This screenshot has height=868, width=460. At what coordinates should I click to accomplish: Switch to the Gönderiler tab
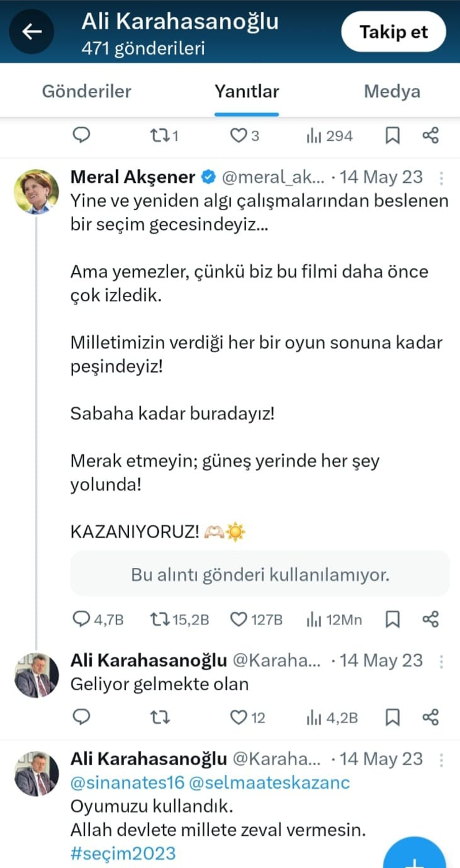pyautogui.click(x=87, y=92)
